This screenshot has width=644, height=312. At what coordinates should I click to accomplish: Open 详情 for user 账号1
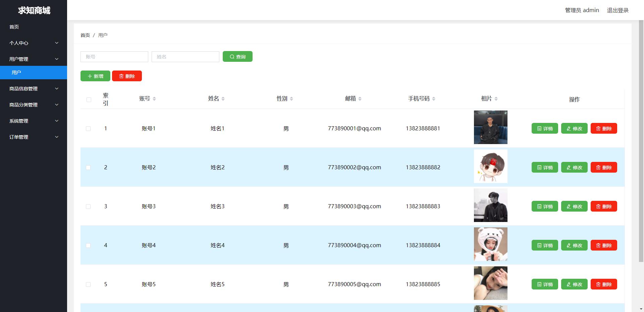pos(544,129)
